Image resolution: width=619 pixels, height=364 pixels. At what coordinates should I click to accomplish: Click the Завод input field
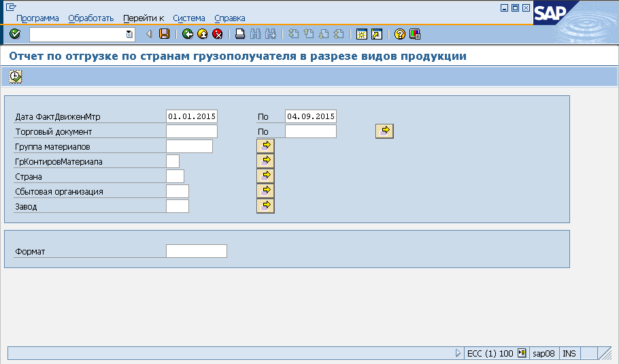pyautogui.click(x=178, y=206)
